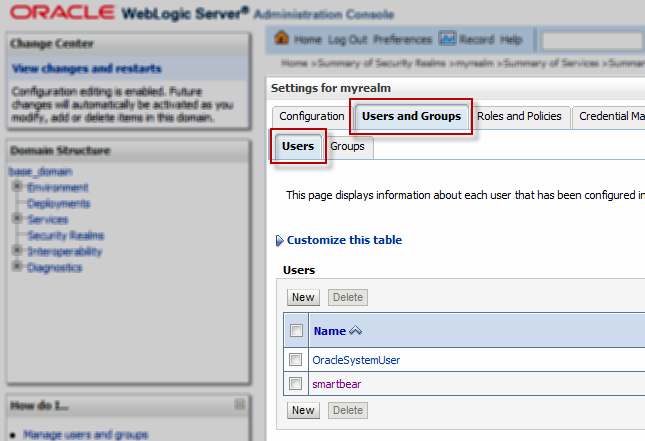Image resolution: width=645 pixels, height=441 pixels.
Task: Expand the Services tree node
Action: [x=17, y=218]
